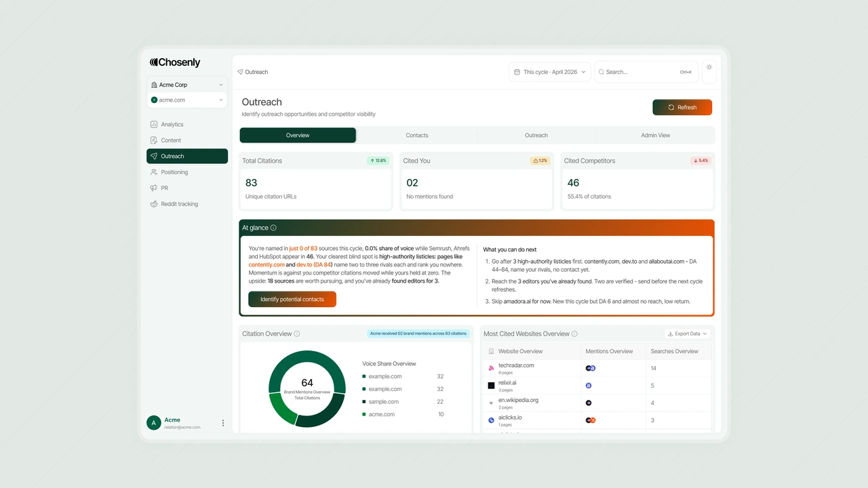Click Most Cited Websites Overview info icon

[574, 333]
